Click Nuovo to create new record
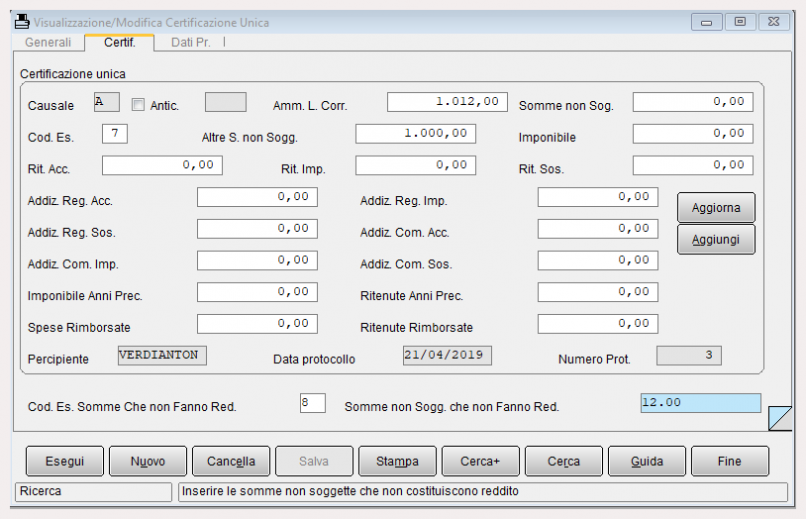Image resolution: width=806 pixels, height=519 pixels. click(x=148, y=461)
